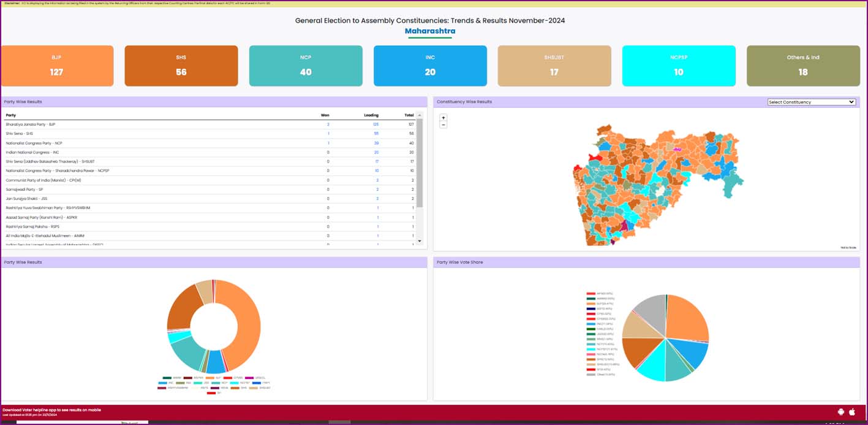
Task: Click the party table scrollbar down arrow
Action: click(x=420, y=241)
